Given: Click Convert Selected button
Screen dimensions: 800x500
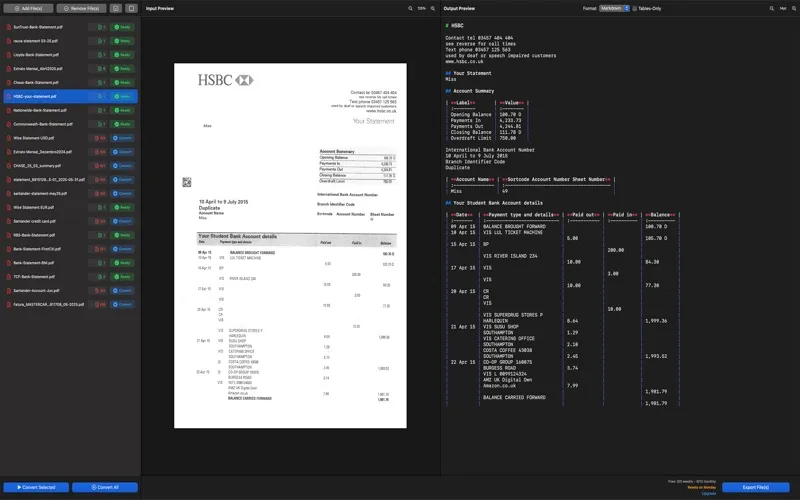Looking at the screenshot, I should click(36, 487).
